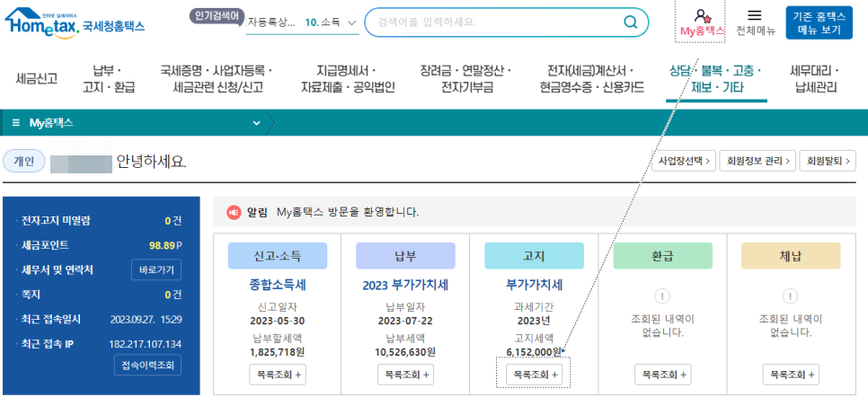Click 최근 접속 IP 182.217.107.134
Viewport: 868px width, 397px height.
tap(146, 344)
